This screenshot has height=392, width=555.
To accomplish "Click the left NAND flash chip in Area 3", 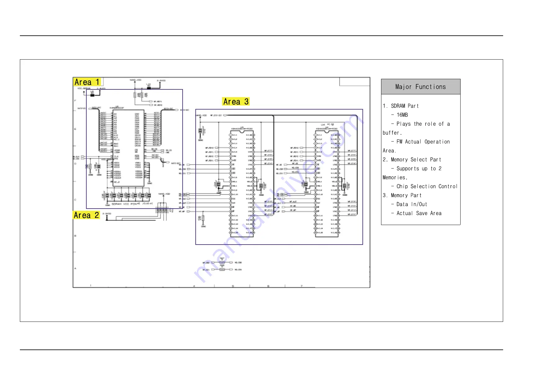I will tap(242, 184).
